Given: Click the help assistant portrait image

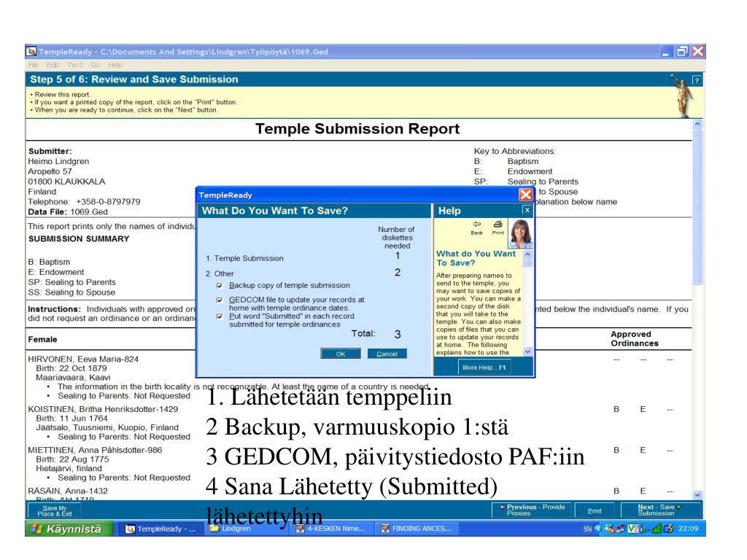Looking at the screenshot, I should [521, 233].
